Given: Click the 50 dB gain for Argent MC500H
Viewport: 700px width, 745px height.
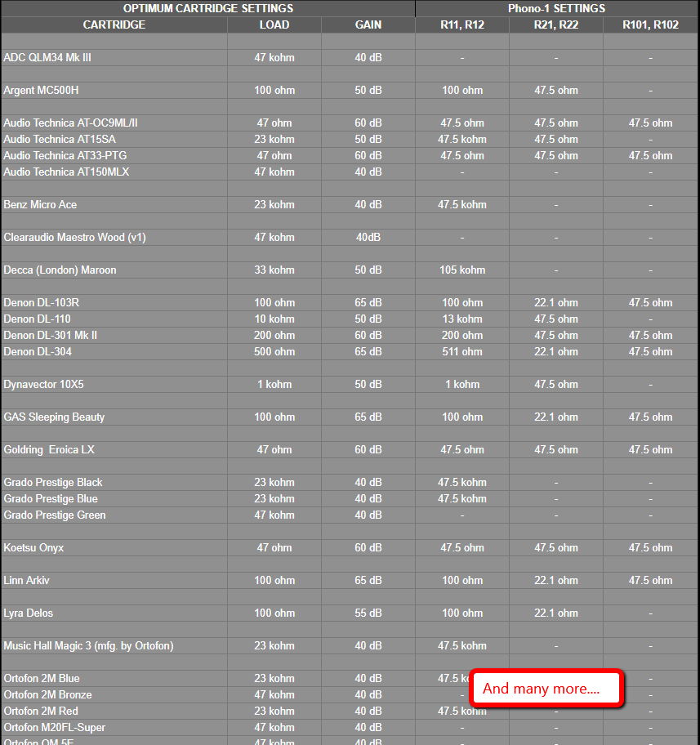Looking at the screenshot, I should [368, 91].
